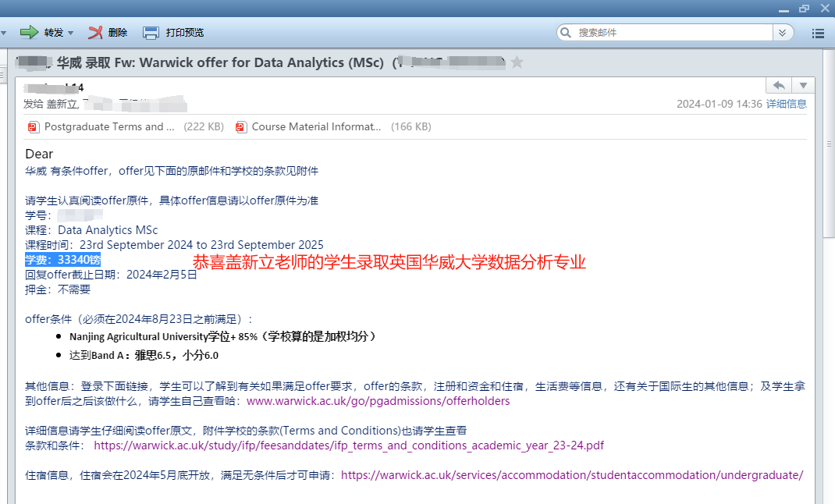Open Postgraduate Terms PDF attachment
This screenshot has height=504, width=835.
pyautogui.click(x=103, y=126)
